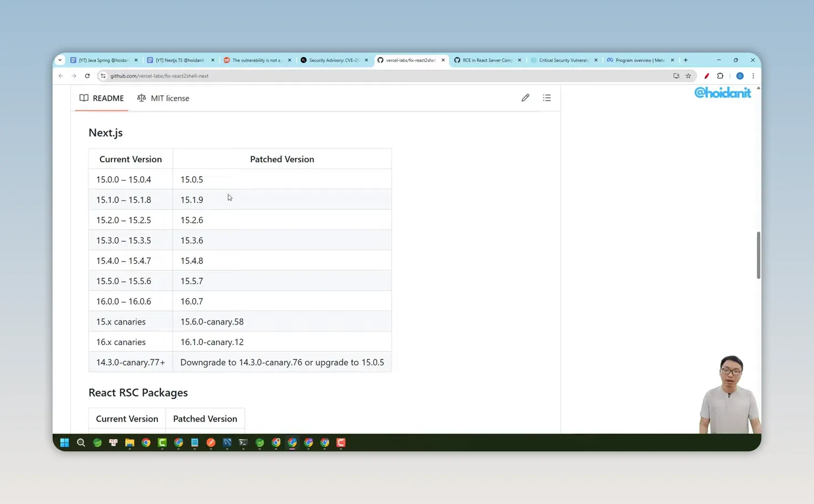Open the Windows Start menu
This screenshot has width=814, height=504.
tap(64, 443)
